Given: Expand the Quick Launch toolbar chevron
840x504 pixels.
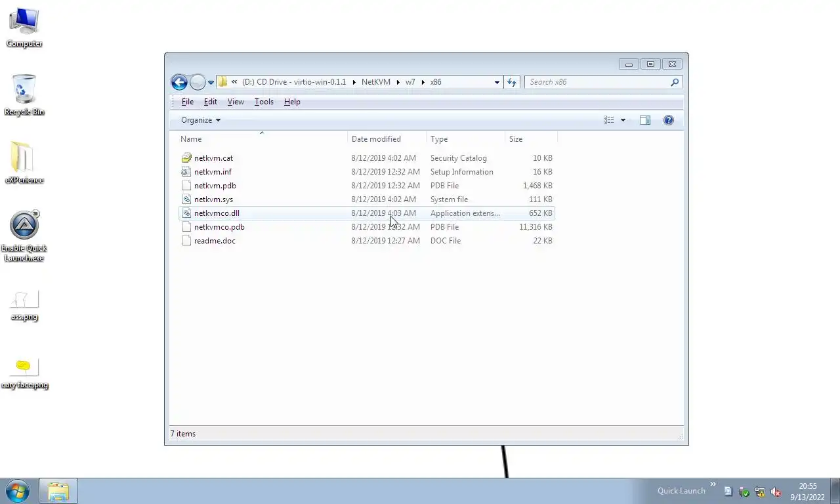Looking at the screenshot, I should click(x=713, y=485).
